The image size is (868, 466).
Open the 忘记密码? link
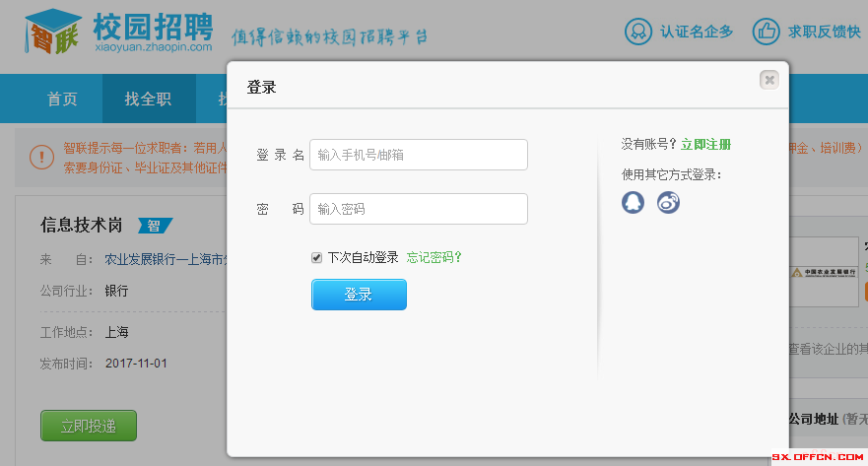(x=434, y=257)
